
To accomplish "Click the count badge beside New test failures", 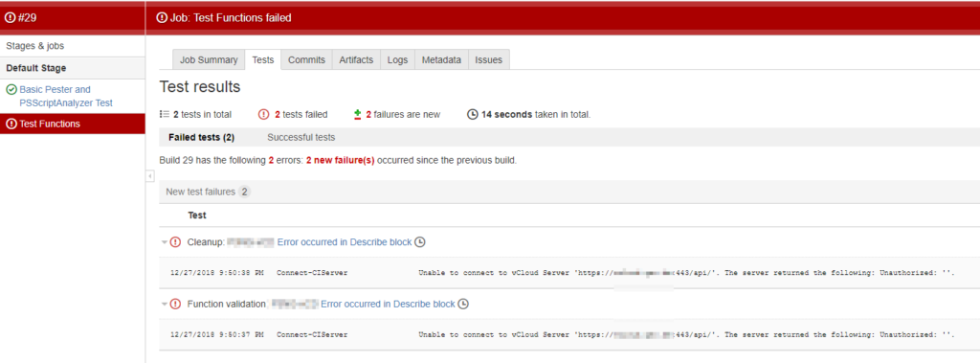I will [x=244, y=192].
